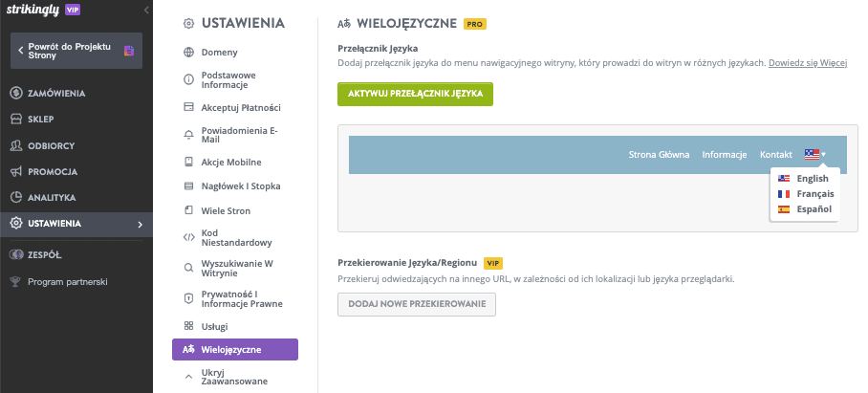Click the Akcje Mobilne phone icon
This screenshot has height=393, width=868.
point(188,163)
